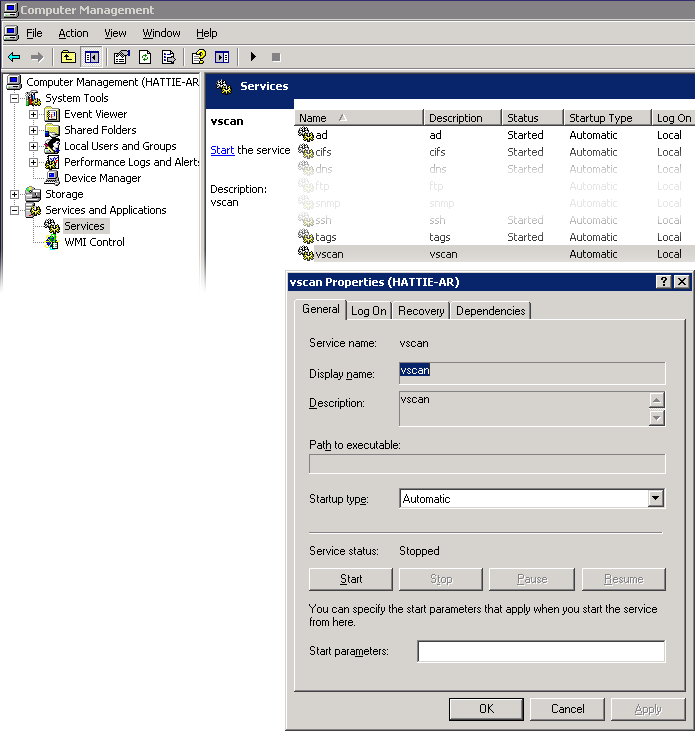Click the Up One Level folder icon
The image size is (695, 731).
coord(68,57)
